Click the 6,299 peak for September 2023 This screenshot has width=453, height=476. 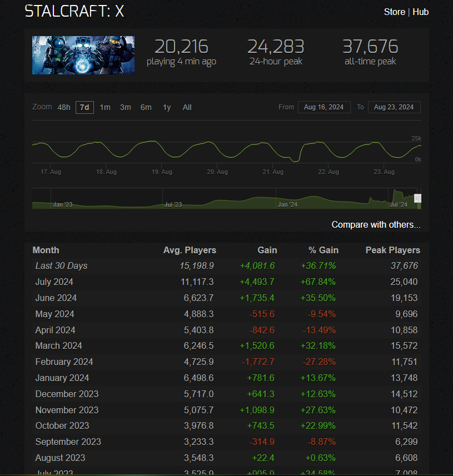click(x=406, y=442)
